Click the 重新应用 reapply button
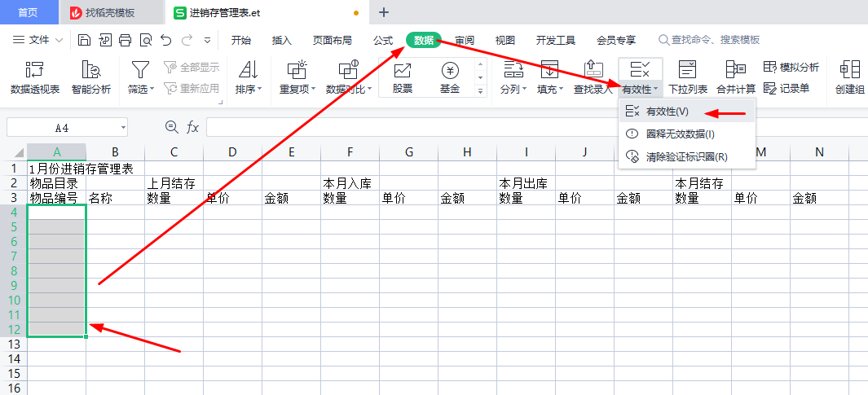Image resolution: width=868 pixels, height=395 pixels. (192, 88)
